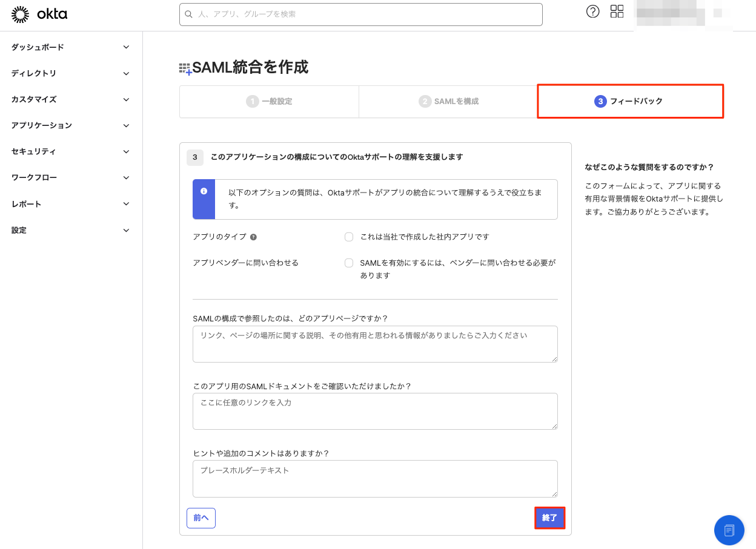Open the floating documentation book button
Image resolution: width=756 pixels, height=549 pixels.
729,530
